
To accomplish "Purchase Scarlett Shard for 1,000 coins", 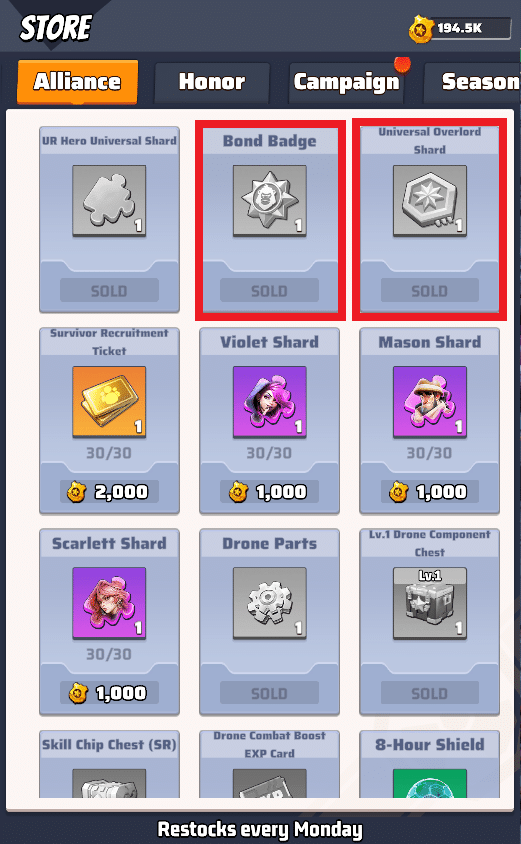I will click(x=109, y=693).
